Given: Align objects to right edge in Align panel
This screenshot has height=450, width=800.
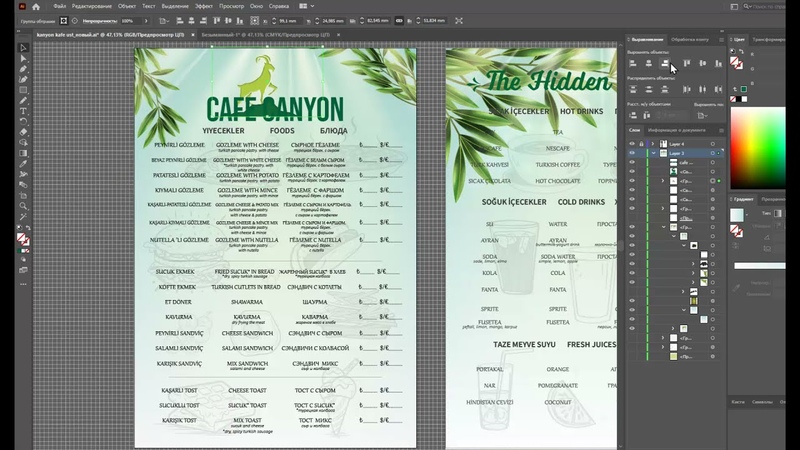Looking at the screenshot, I should pyautogui.click(x=664, y=63).
